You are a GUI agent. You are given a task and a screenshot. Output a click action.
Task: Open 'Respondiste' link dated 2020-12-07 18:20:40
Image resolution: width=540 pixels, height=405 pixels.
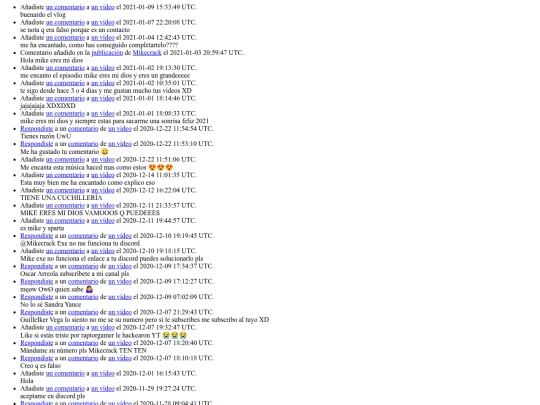37,343
